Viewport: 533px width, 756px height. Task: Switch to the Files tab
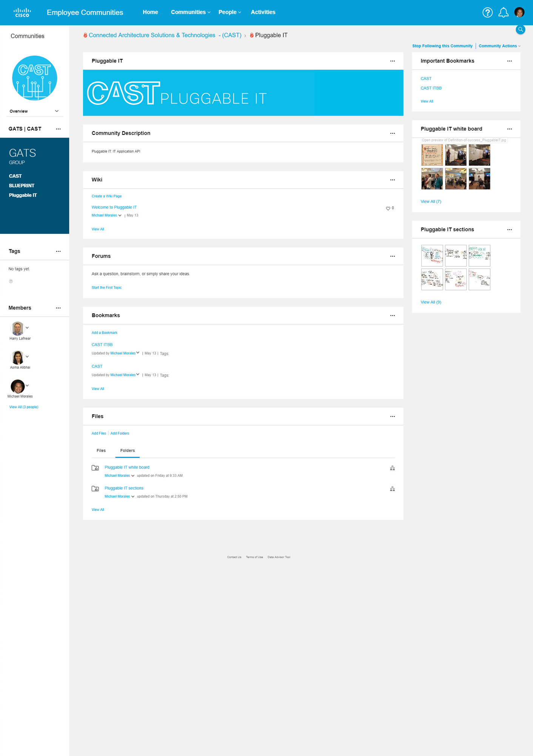tap(101, 450)
